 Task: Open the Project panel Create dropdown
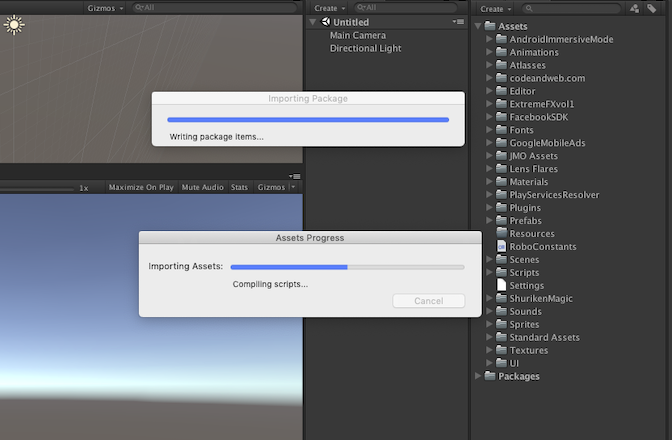495,9
